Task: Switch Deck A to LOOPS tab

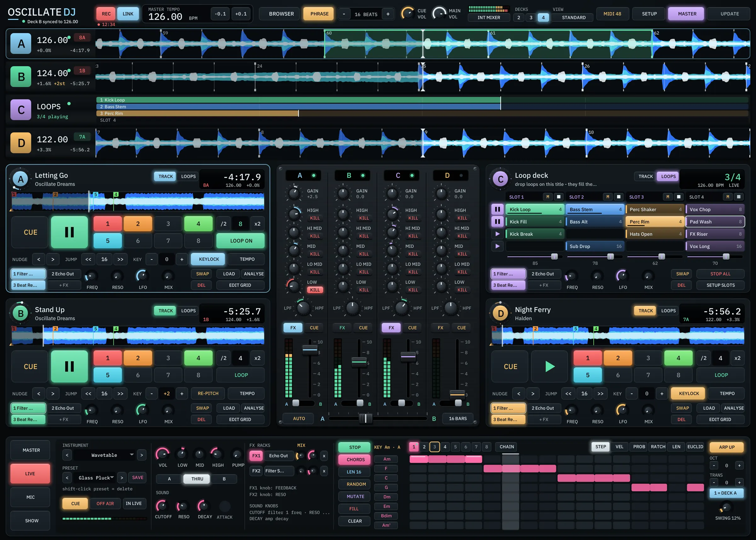Action: tap(188, 177)
